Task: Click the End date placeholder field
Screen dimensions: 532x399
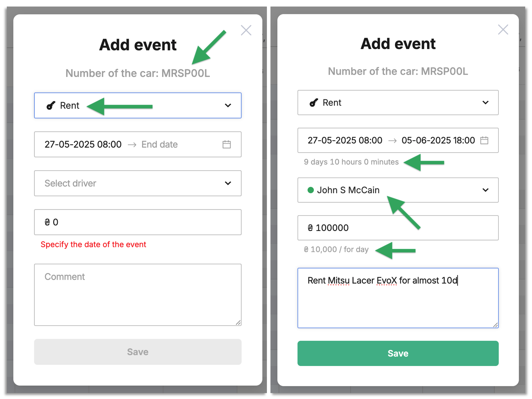Action: point(160,144)
